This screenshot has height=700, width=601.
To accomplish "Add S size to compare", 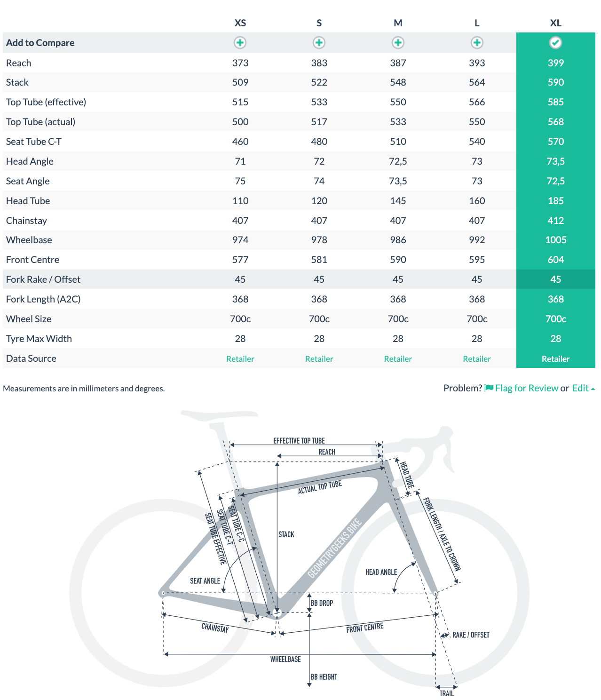I will pyautogui.click(x=319, y=43).
